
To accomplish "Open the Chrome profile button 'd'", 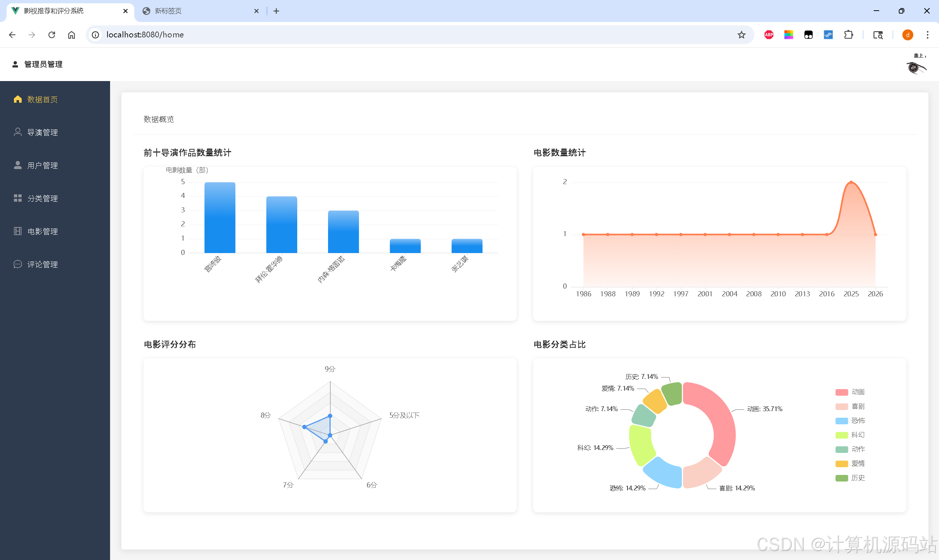I will (907, 35).
